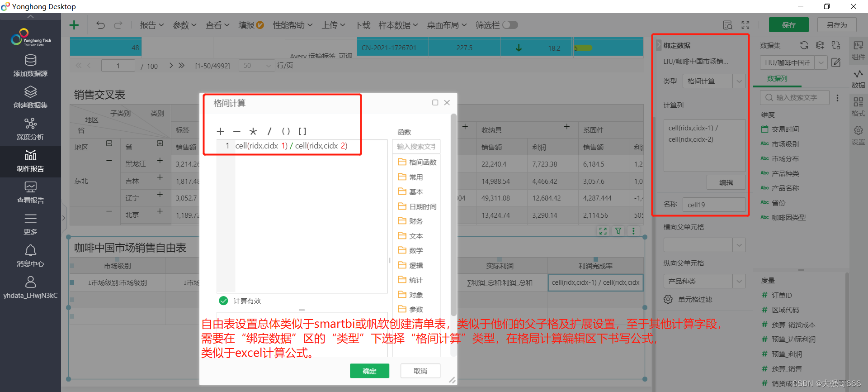Switch to the 数据列 tab
The image size is (868, 392).
[x=777, y=78]
